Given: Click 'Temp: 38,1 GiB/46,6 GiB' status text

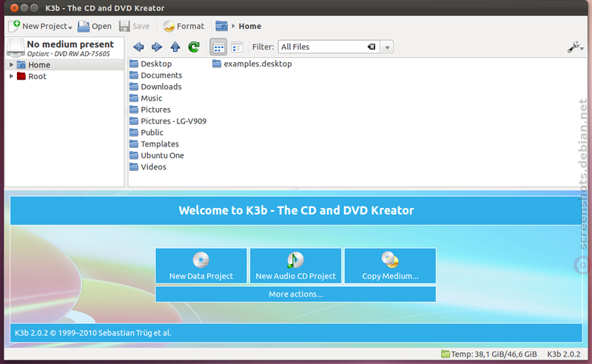Looking at the screenshot, I should click(494, 354).
